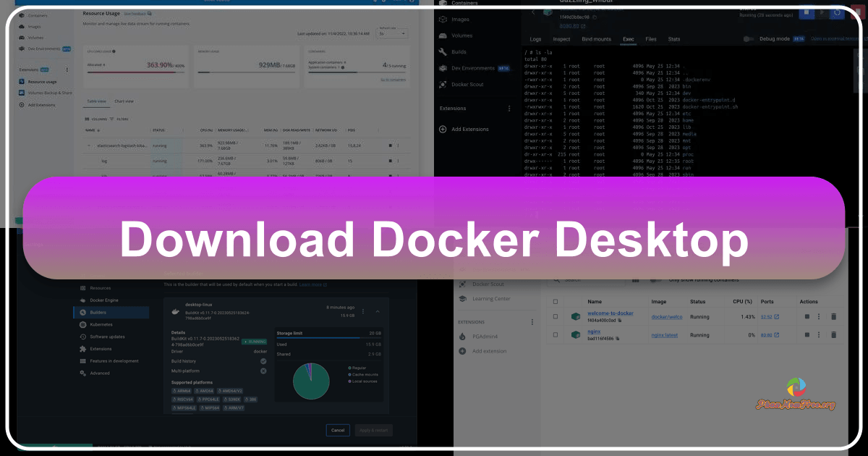
Task: Collapse the desktop-linux builder details panel
Action: click(378, 311)
